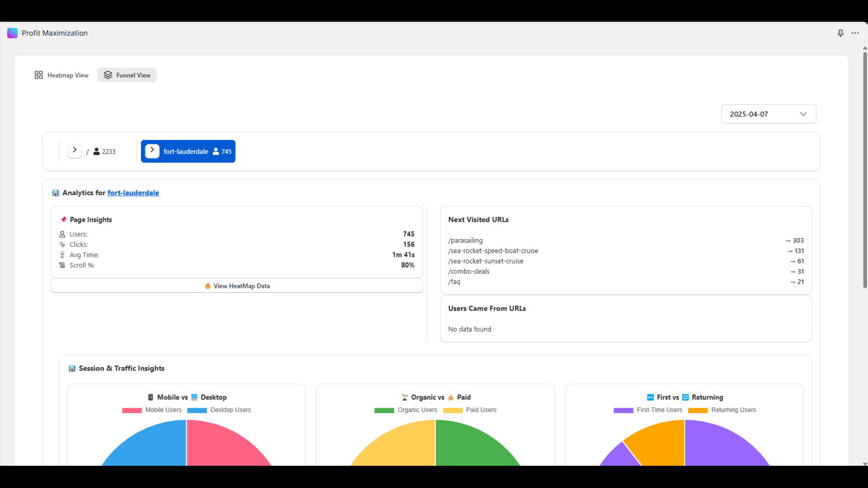Click the 80% scroll value
The height and width of the screenshot is (488, 868).
click(x=407, y=265)
